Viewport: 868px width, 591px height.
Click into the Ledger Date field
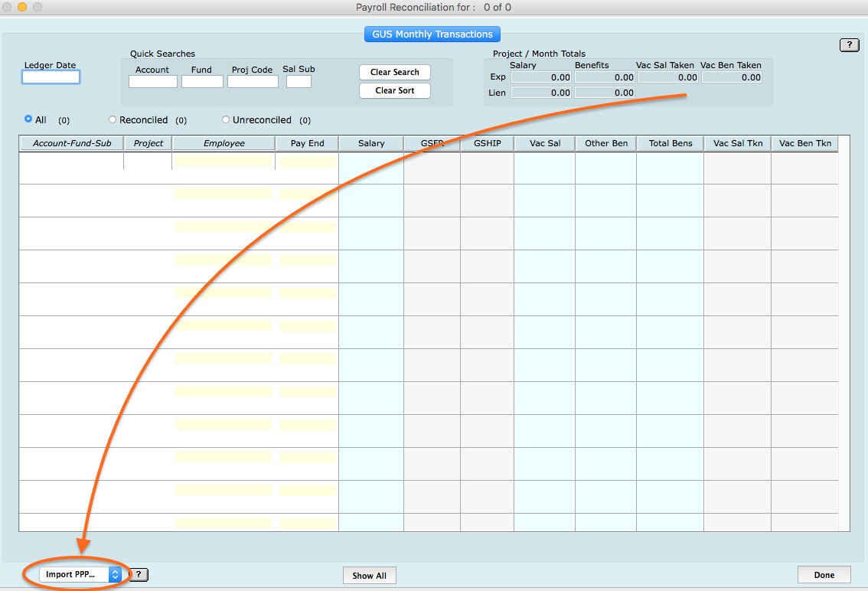pos(51,77)
